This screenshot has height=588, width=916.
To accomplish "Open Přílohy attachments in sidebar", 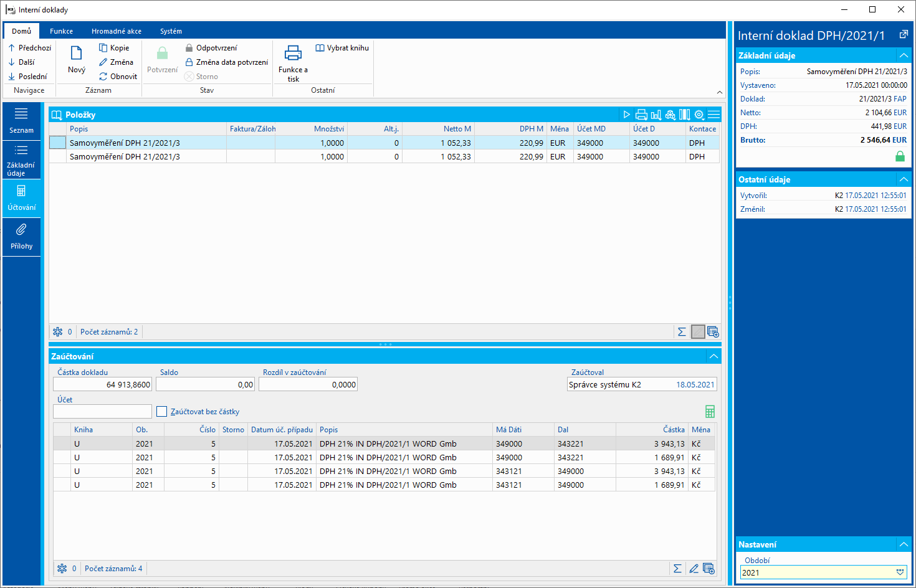I will 21,237.
